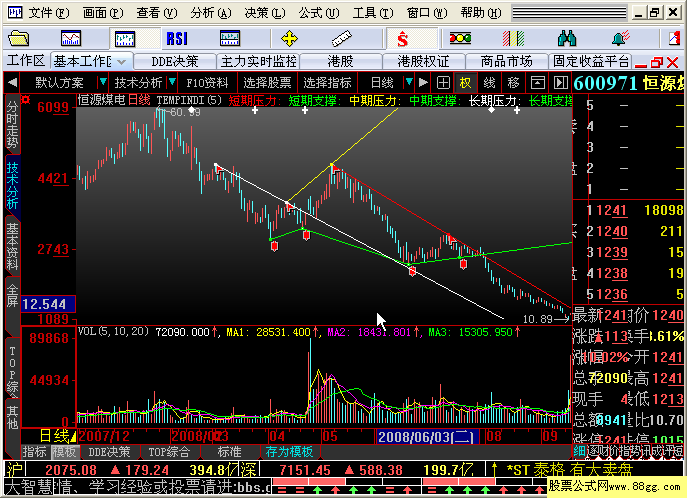Toggle the 移 move button
The image size is (687, 498).
pyautogui.click(x=513, y=82)
